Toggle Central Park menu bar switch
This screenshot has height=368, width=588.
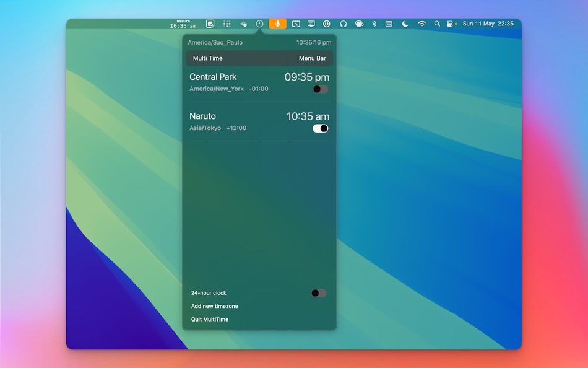tap(320, 89)
